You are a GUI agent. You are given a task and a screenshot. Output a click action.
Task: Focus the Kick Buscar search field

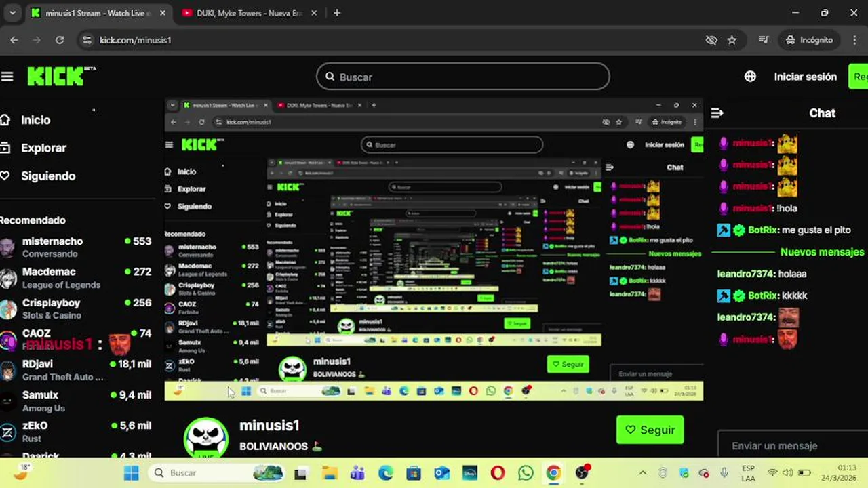coord(463,77)
